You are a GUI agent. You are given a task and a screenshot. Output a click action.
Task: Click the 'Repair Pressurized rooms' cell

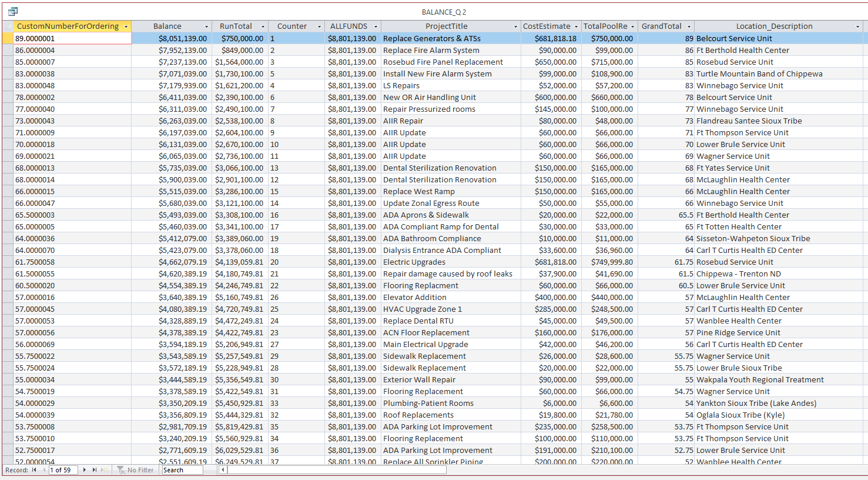451,109
